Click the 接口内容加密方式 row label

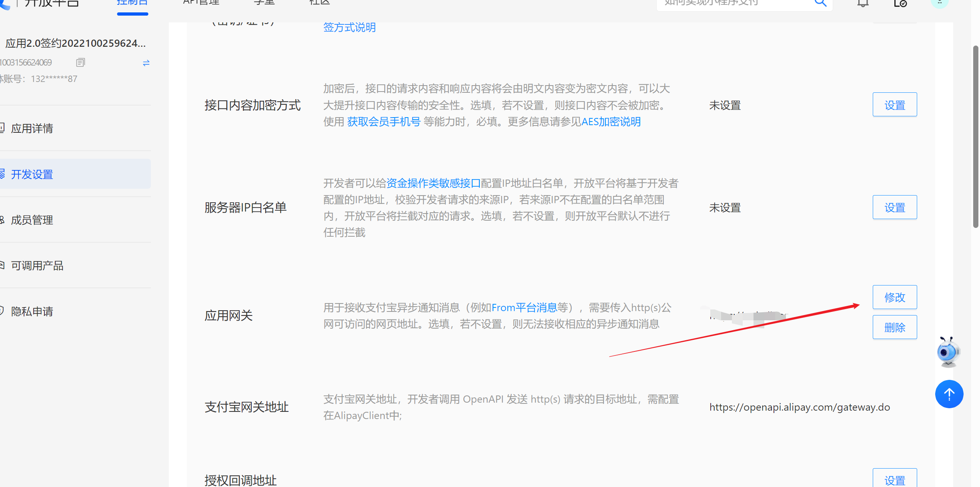253,105
